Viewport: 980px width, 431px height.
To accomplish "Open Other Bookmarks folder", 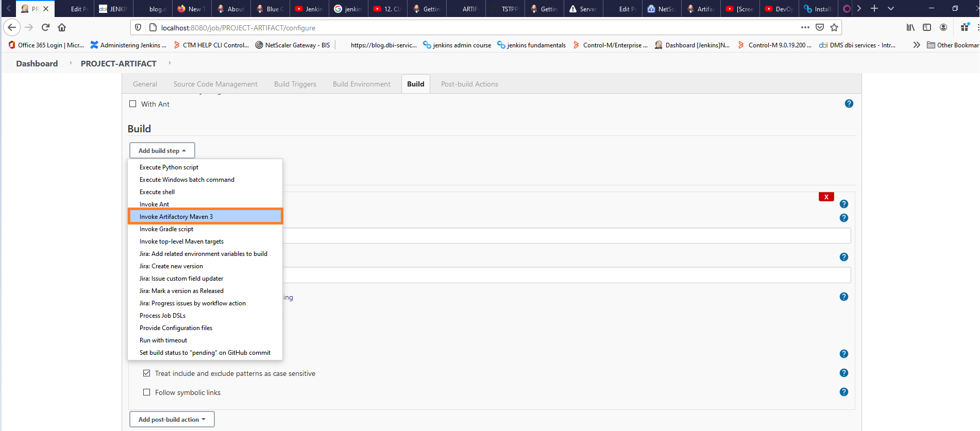I will click(953, 45).
